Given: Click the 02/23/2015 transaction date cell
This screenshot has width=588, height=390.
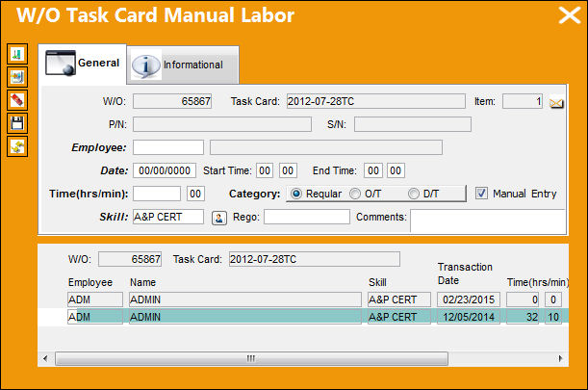Looking at the screenshot, I should (x=469, y=299).
